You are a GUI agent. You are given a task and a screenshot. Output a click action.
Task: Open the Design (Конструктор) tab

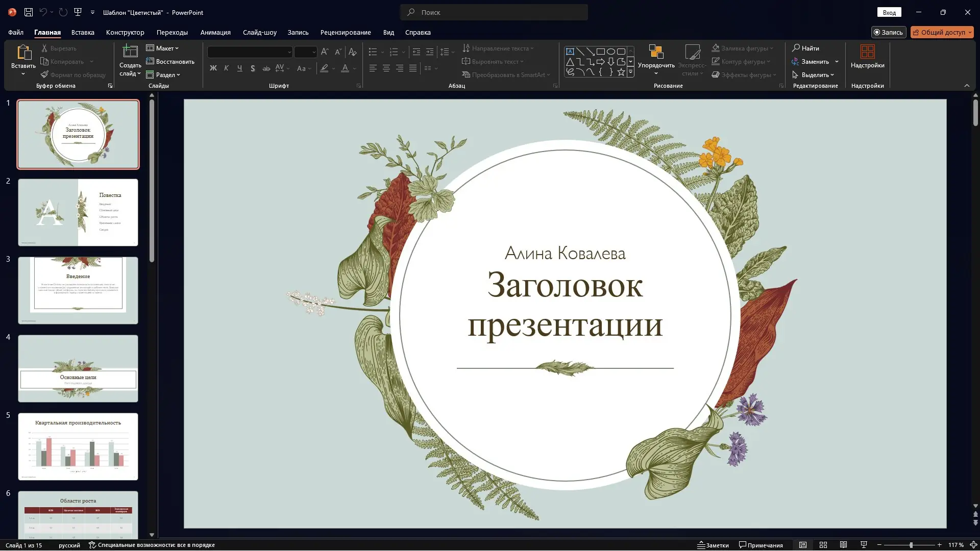point(125,32)
